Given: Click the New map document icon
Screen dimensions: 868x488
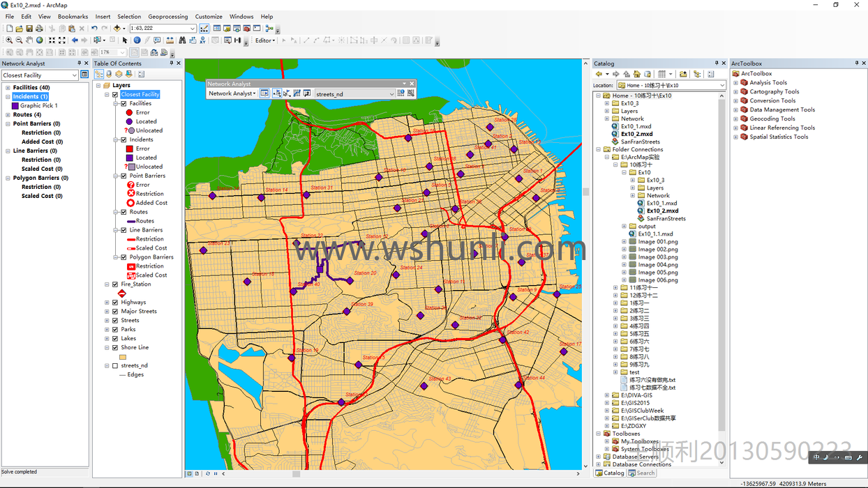Looking at the screenshot, I should pyautogui.click(x=10, y=29).
